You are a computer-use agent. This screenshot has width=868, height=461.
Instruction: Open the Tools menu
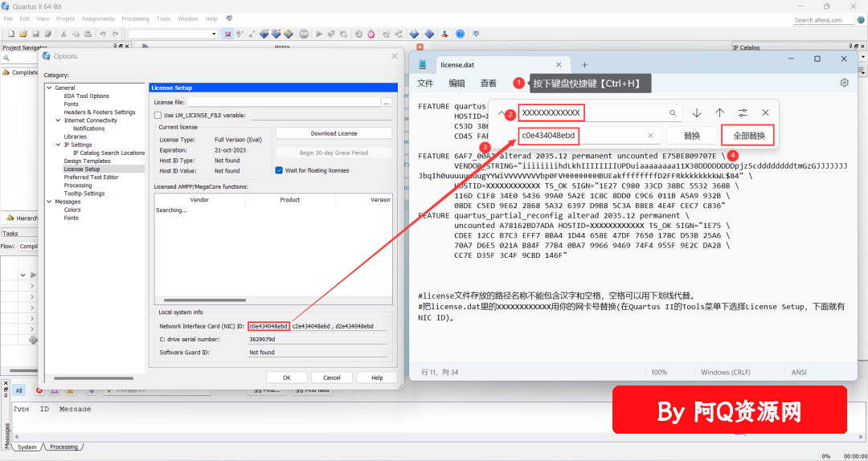click(163, 18)
